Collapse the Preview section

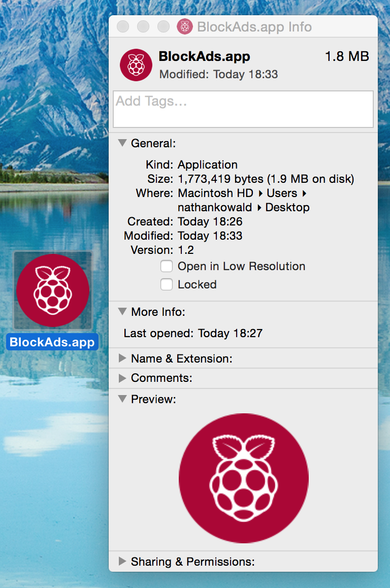click(122, 399)
